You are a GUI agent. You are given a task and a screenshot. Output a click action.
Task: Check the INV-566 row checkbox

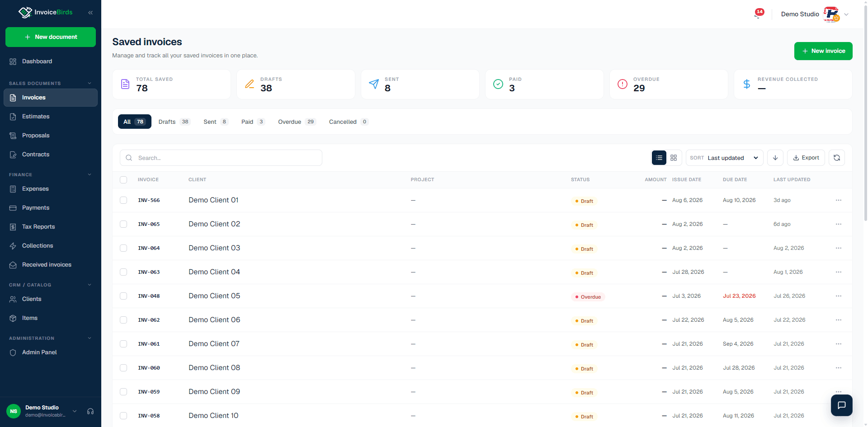pos(123,200)
